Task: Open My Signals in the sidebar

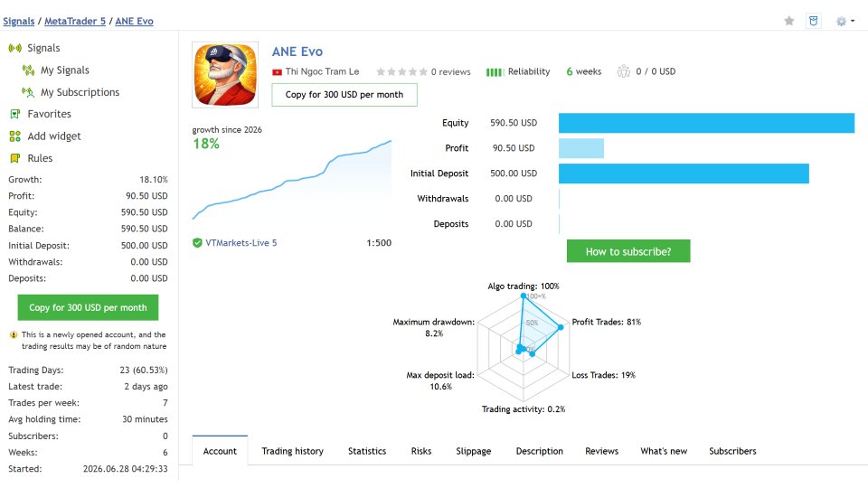Action: pyautogui.click(x=65, y=70)
